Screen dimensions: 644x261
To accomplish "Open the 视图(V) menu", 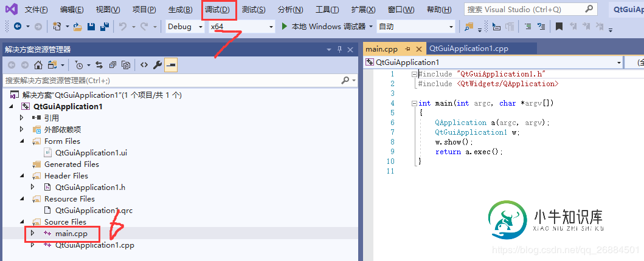I will (x=108, y=10).
